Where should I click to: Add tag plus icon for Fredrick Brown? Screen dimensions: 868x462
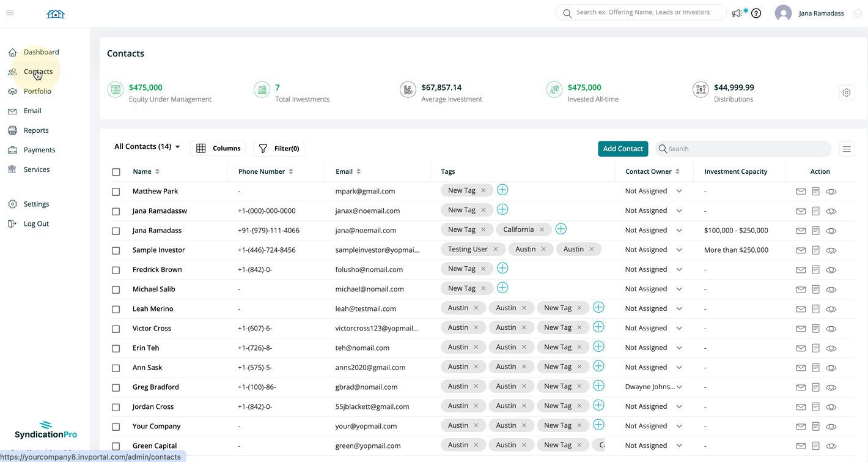(x=502, y=269)
